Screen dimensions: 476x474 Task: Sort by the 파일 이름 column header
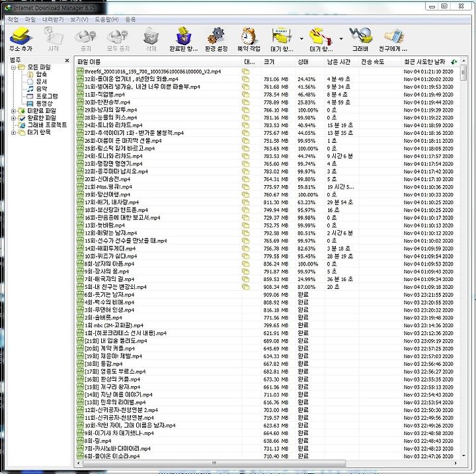[x=157, y=61]
